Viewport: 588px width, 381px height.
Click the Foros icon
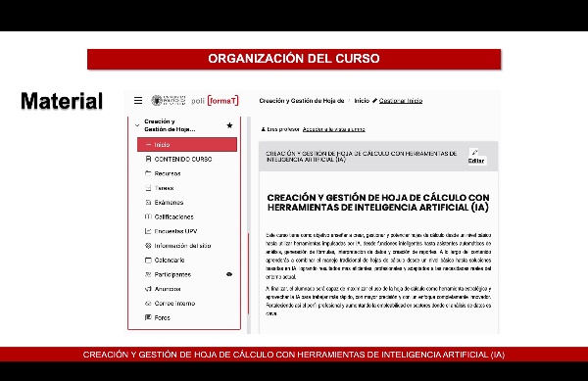[148, 317]
